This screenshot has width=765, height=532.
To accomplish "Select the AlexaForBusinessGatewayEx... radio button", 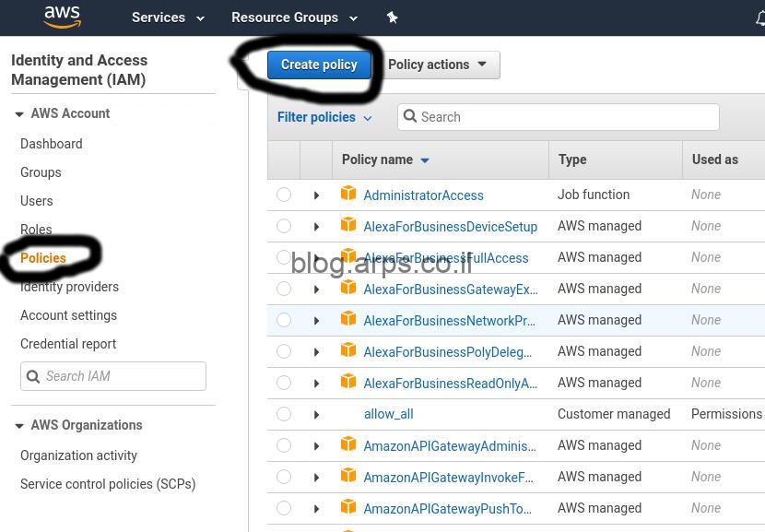I will 284,289.
